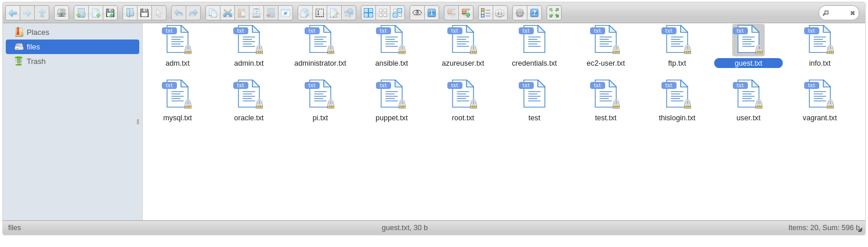Download the selected file via the floppy icon

pos(144,13)
